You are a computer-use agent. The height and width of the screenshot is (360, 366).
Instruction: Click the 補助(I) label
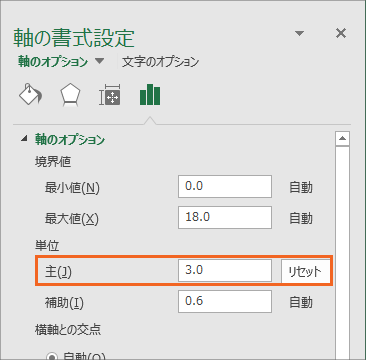coord(64,303)
